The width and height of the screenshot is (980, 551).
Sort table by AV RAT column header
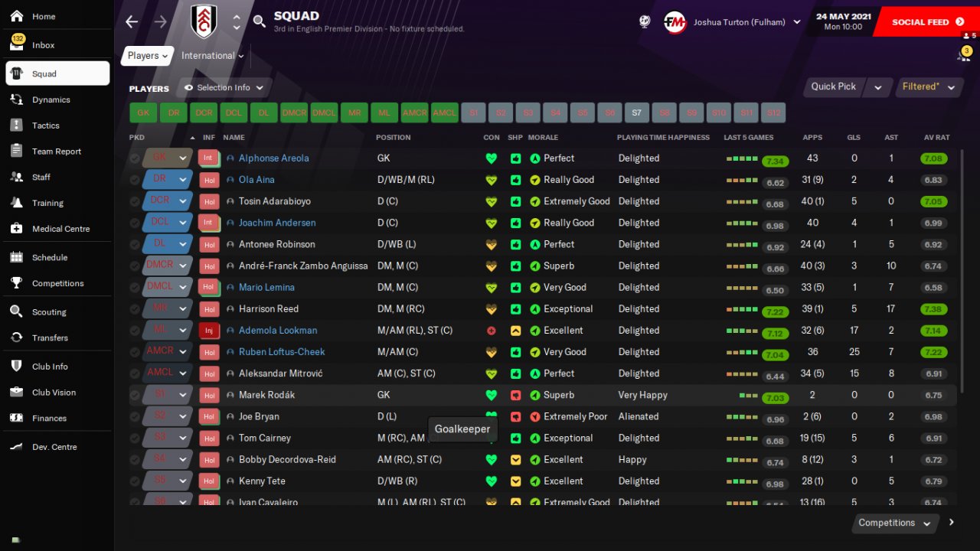(936, 138)
